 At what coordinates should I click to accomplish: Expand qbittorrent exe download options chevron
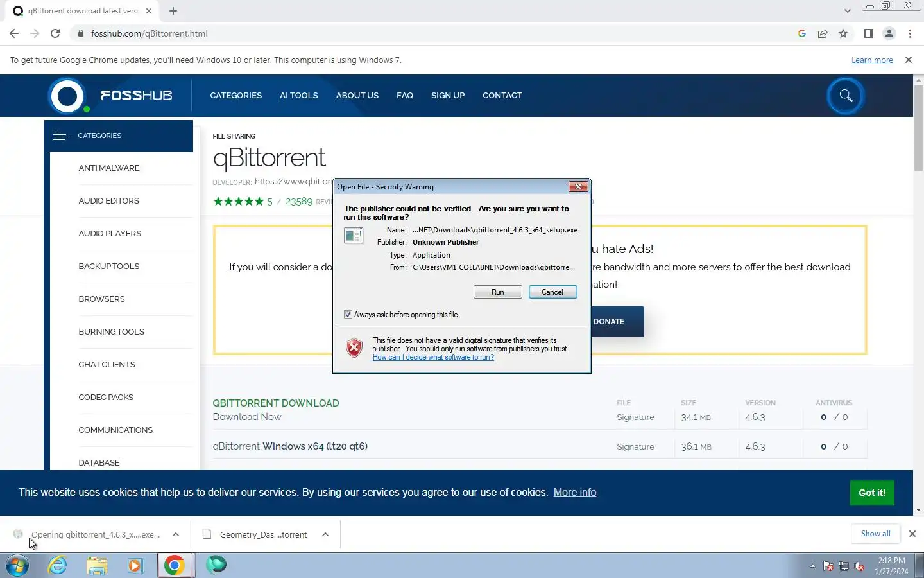click(x=176, y=534)
